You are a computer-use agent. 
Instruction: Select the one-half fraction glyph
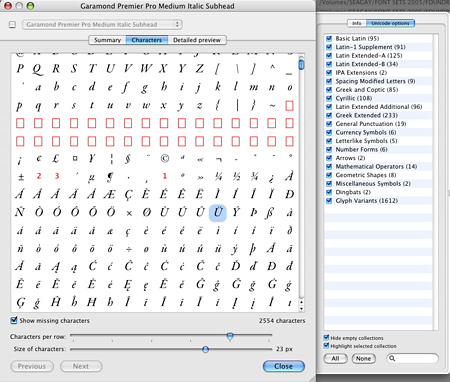236,177
